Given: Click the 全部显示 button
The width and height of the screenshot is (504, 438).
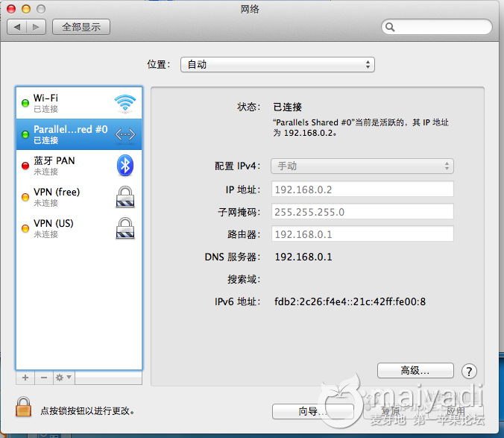Looking at the screenshot, I should click(81, 27).
